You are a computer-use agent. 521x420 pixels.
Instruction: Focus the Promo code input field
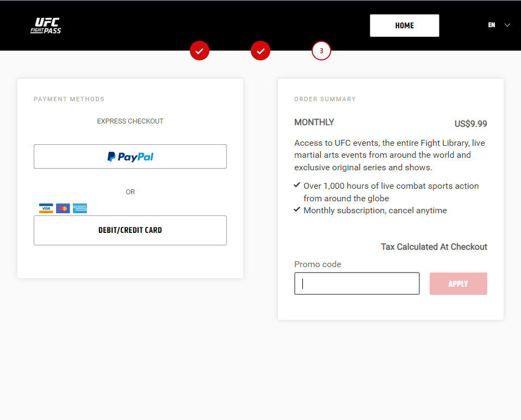point(357,283)
